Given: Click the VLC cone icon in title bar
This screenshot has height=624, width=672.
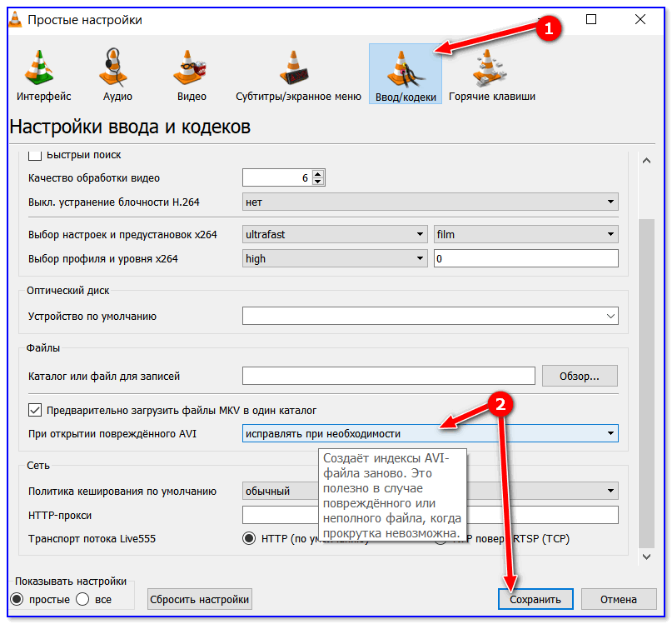Looking at the screenshot, I should (x=15, y=20).
